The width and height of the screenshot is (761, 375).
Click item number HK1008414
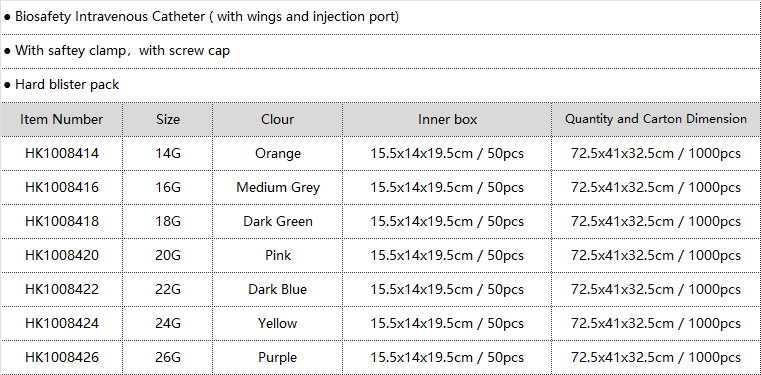tap(62, 153)
